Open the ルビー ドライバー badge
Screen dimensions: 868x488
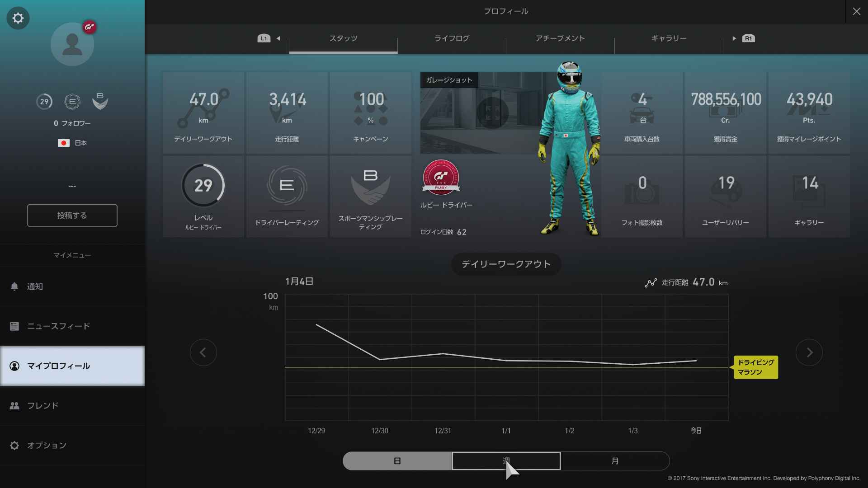(441, 178)
